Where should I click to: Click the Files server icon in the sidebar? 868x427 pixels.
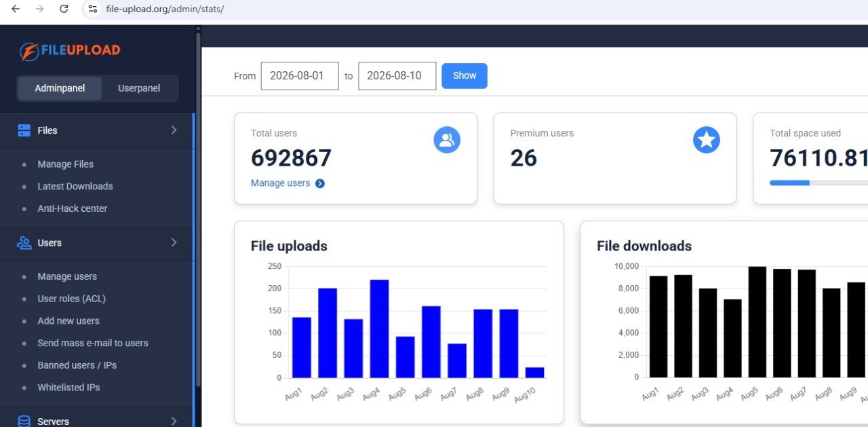pyautogui.click(x=24, y=130)
